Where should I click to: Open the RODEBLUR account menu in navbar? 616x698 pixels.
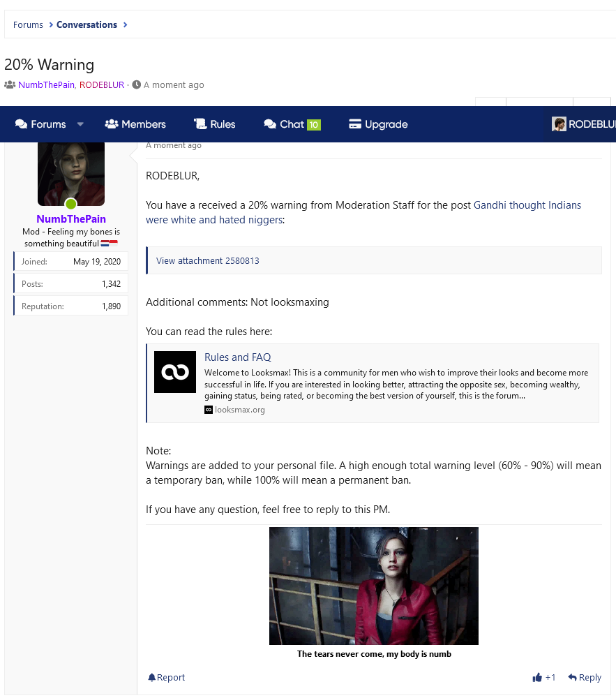point(584,124)
